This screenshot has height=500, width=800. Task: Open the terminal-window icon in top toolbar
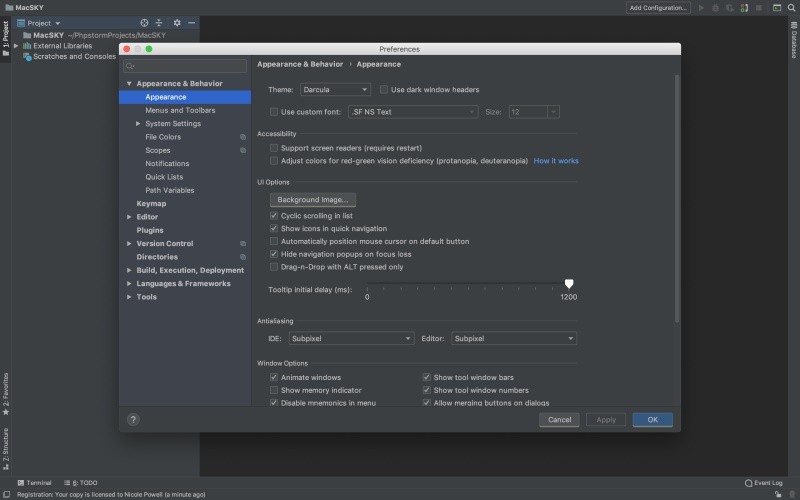[x=777, y=8]
